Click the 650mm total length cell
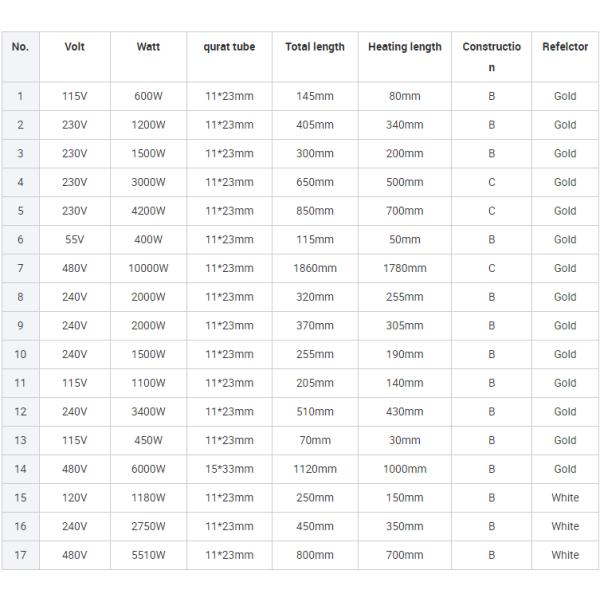The image size is (600, 600). [x=315, y=182]
